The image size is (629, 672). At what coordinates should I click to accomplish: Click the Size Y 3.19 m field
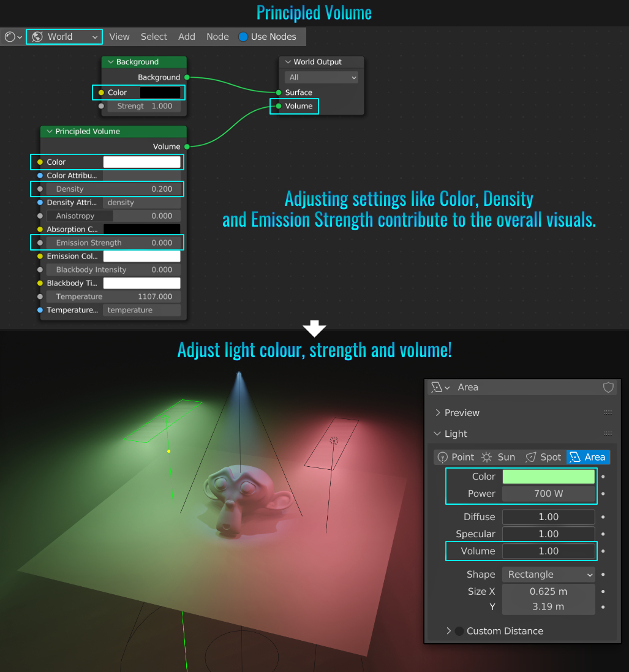tap(548, 607)
